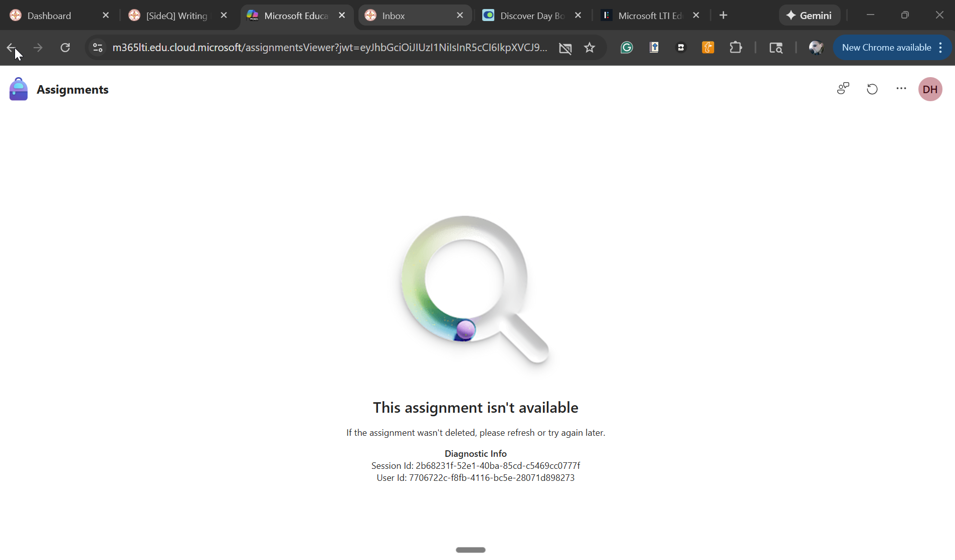Switch to the Microsoft LTI Ed tab
955x560 pixels.
click(650, 16)
